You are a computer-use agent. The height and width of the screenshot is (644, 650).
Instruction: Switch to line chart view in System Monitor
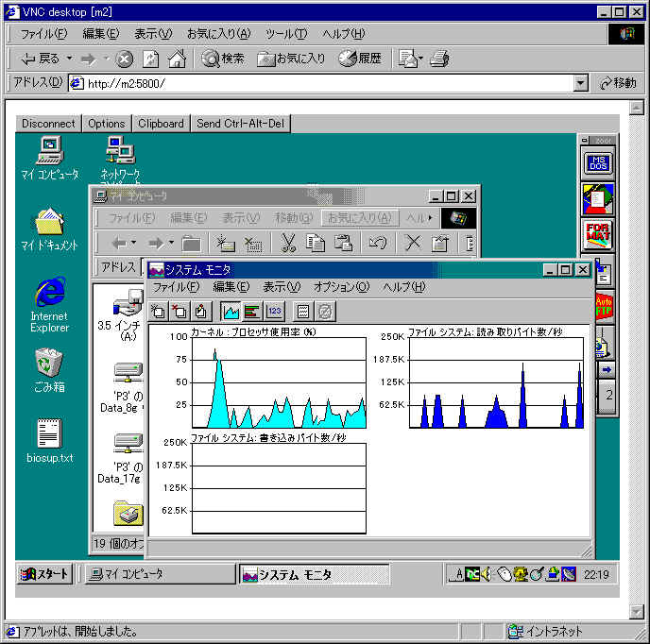[231, 311]
